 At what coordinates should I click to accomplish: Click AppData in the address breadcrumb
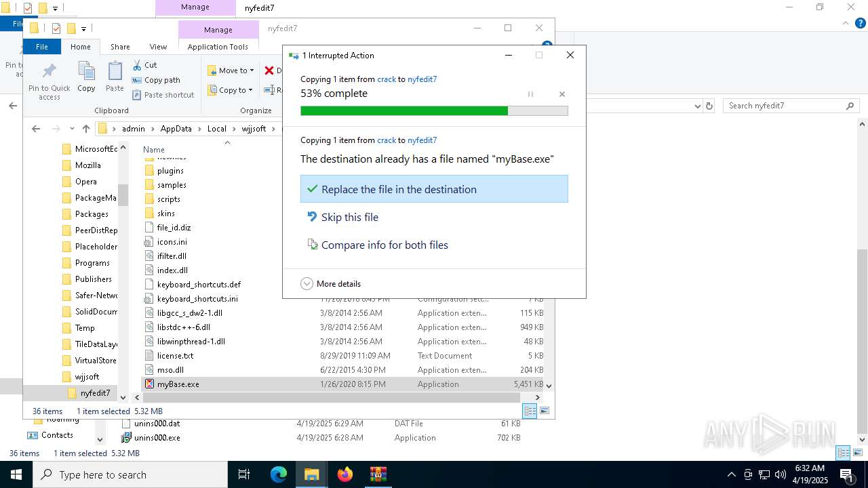click(x=176, y=129)
